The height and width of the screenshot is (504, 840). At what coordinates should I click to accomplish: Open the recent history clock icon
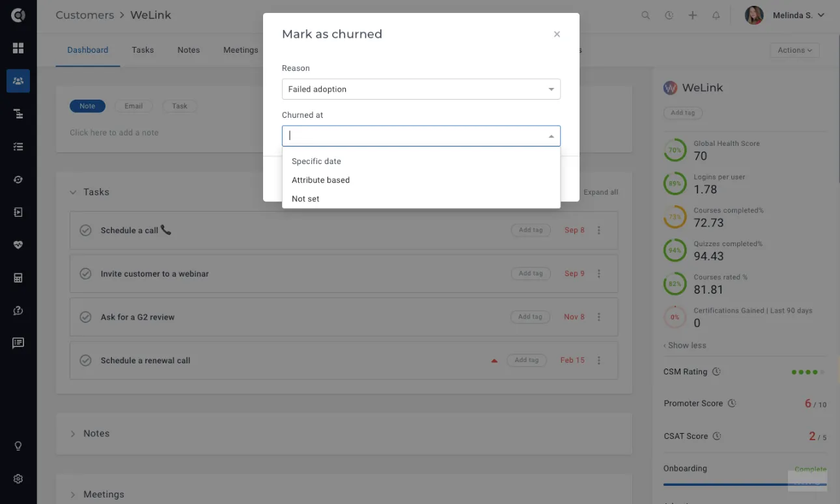669,15
